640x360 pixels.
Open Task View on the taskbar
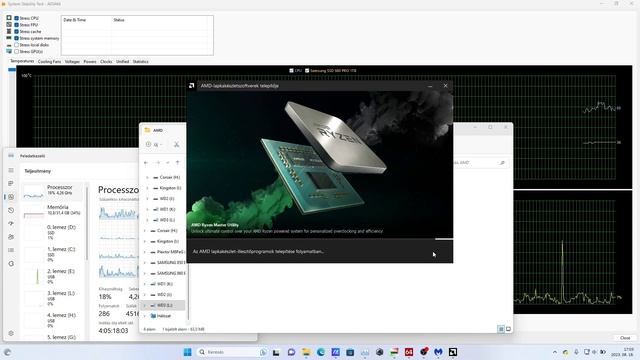tap(276, 352)
